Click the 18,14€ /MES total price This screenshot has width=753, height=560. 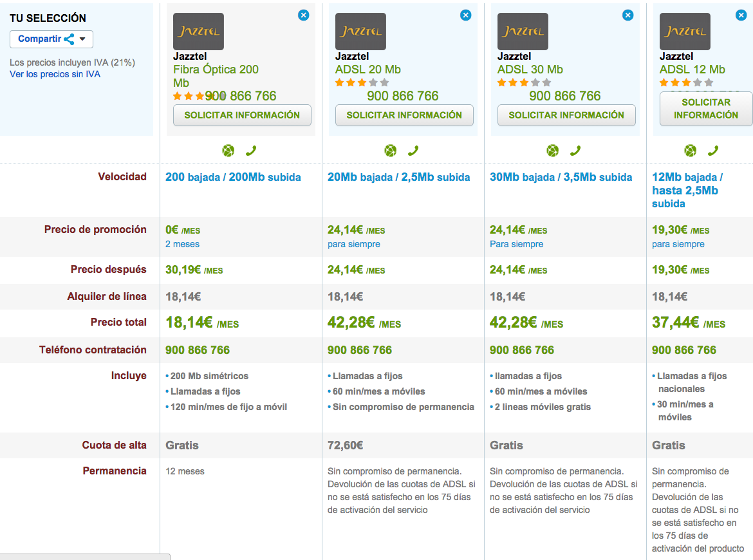click(x=202, y=322)
